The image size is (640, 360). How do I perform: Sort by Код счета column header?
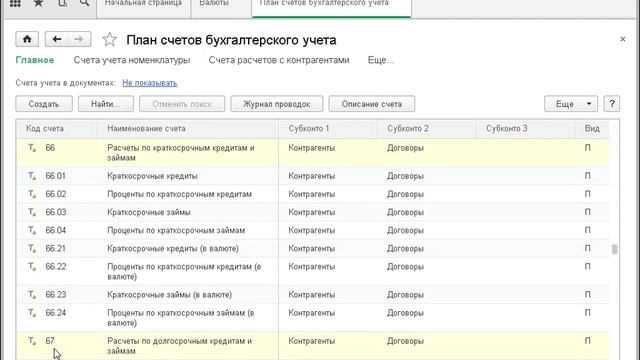pyautogui.click(x=57, y=129)
